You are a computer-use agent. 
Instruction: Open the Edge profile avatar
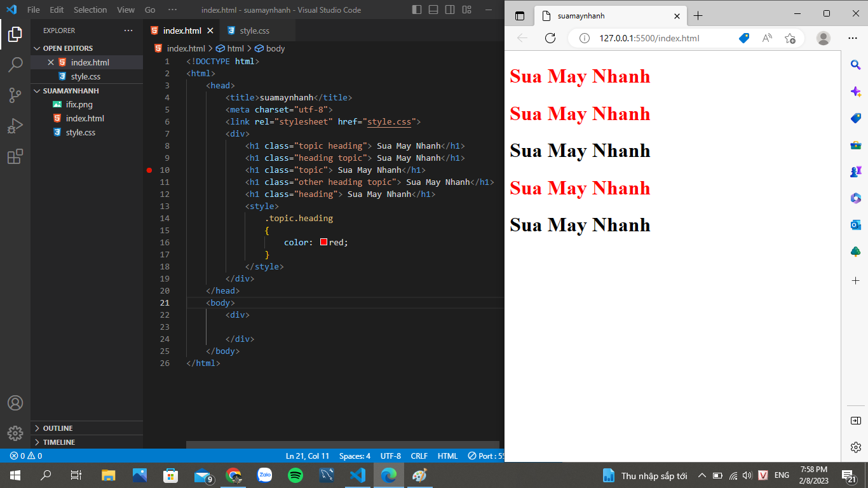coord(824,38)
